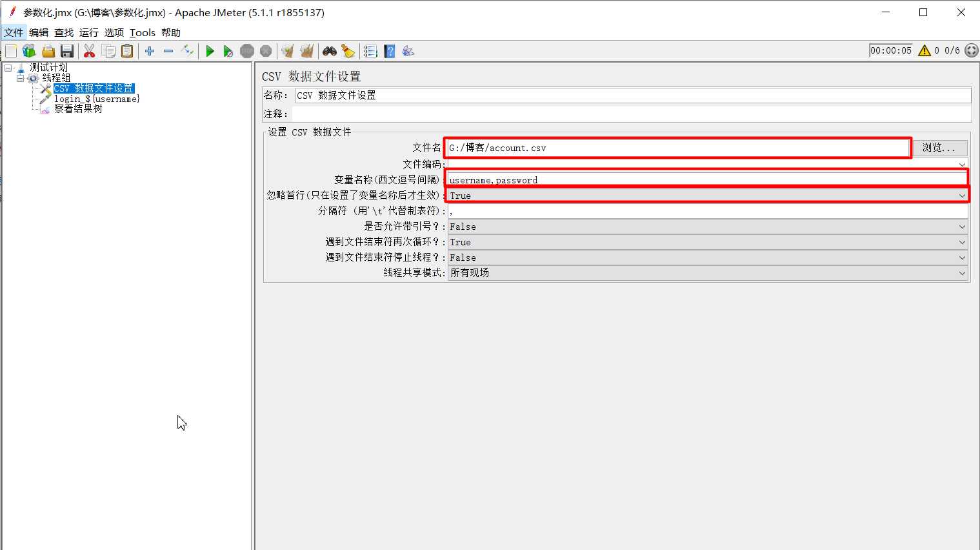The height and width of the screenshot is (550, 980).
Task: Click the 文件名 path field
Action: click(x=678, y=148)
